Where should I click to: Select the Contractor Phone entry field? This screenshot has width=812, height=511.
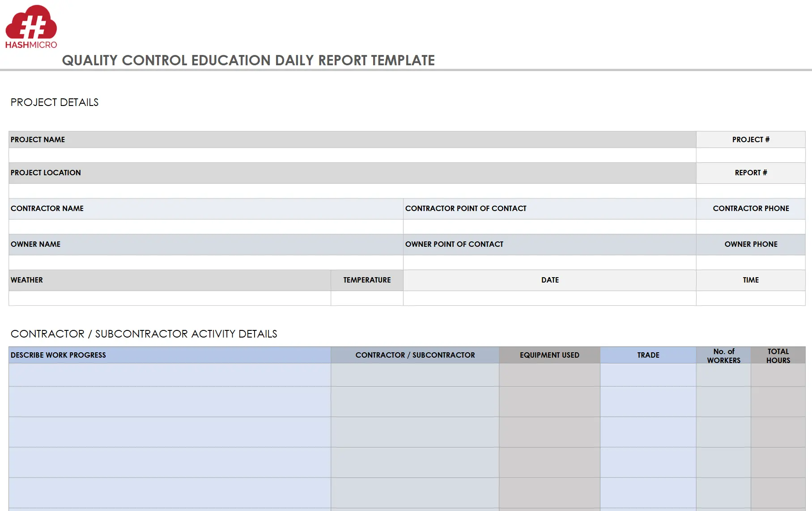pyautogui.click(x=750, y=227)
